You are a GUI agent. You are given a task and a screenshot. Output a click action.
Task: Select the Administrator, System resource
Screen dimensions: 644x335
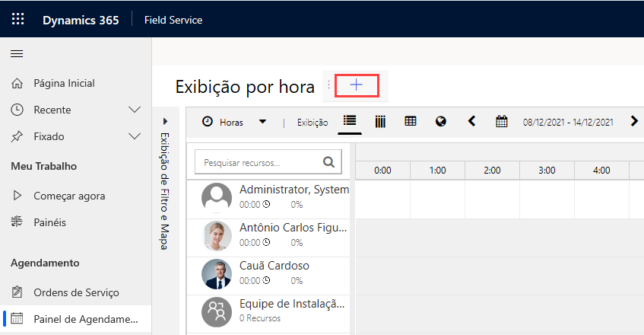pyautogui.click(x=268, y=199)
